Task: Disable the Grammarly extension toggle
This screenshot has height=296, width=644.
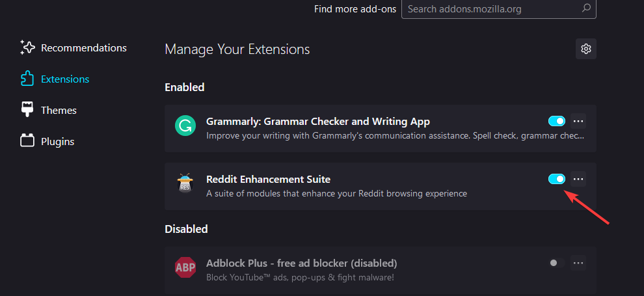Action: click(557, 121)
